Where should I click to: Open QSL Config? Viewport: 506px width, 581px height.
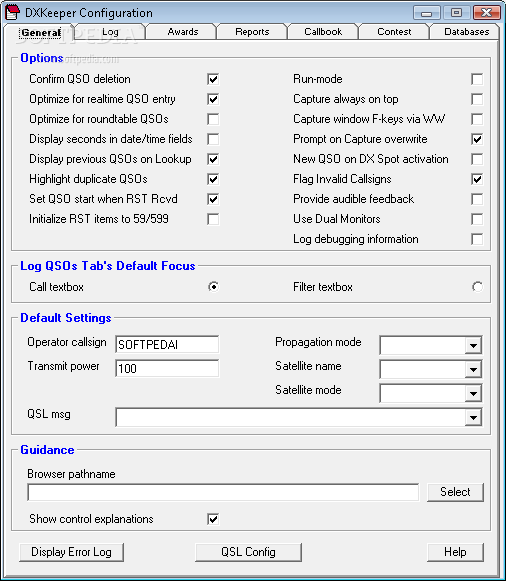click(x=248, y=552)
